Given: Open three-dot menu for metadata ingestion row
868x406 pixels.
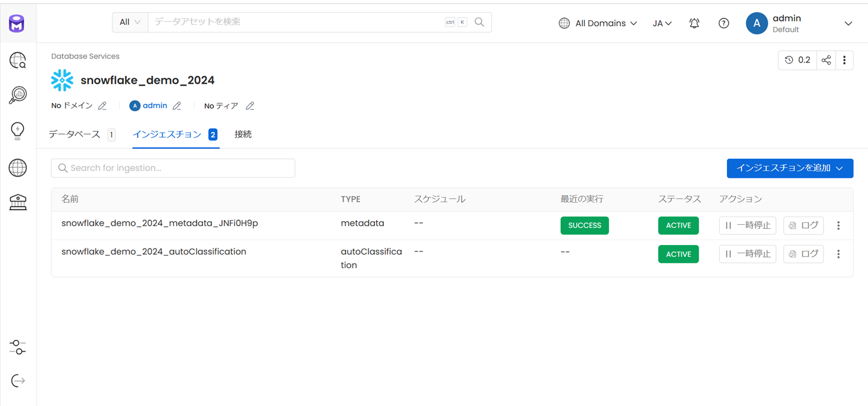Looking at the screenshot, I should (838, 225).
